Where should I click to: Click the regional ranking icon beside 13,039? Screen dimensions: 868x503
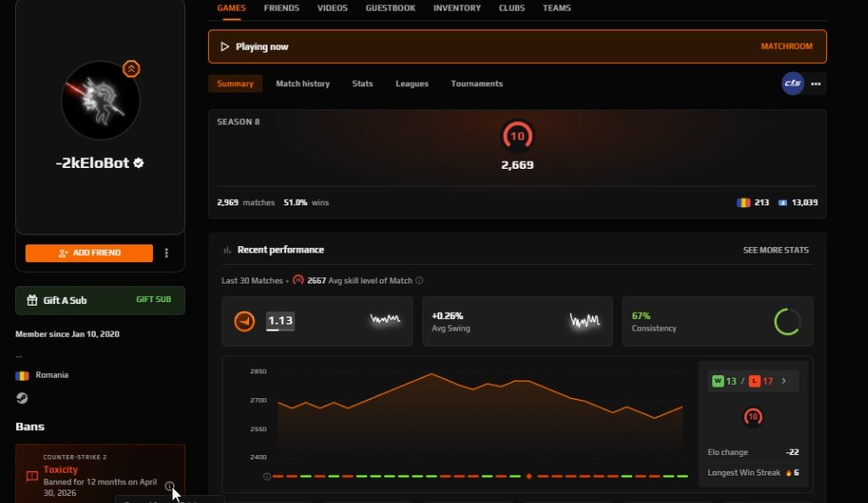pos(783,203)
